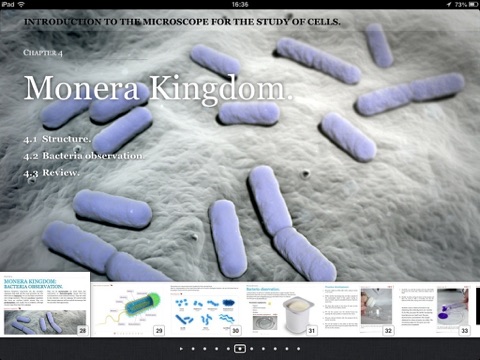Viewport: 480px width, 360px height.
Task: Go to the chapter dot just before current marker
Action: tap(228, 349)
